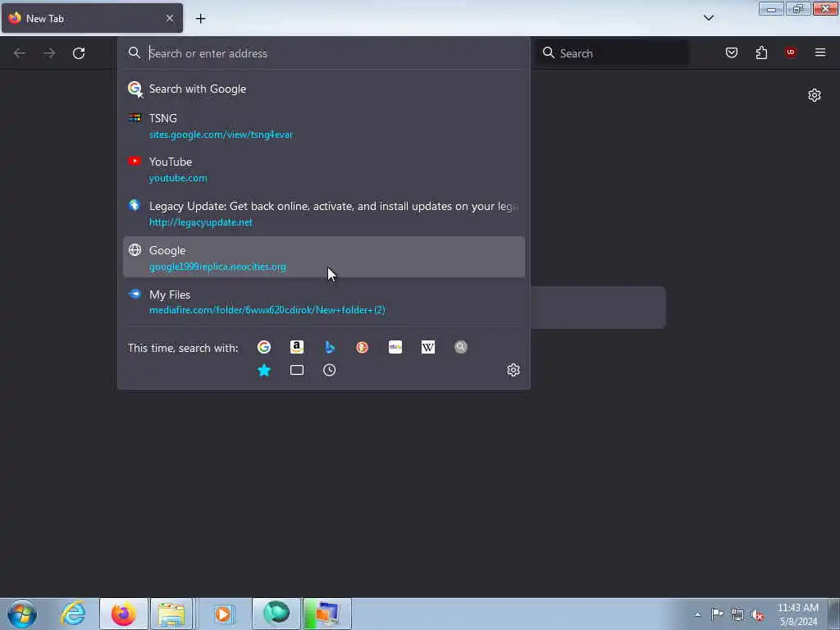Viewport: 840px width, 630px height.
Task: Click the Reload page button
Action: [79, 53]
